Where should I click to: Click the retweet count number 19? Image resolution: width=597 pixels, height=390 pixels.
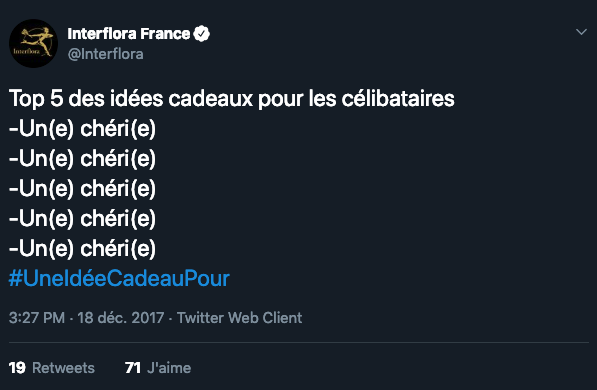coord(17,368)
